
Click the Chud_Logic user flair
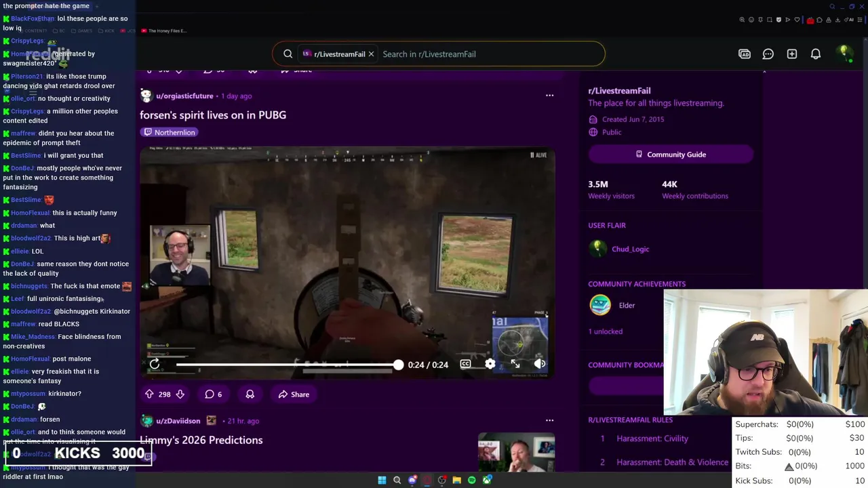[630, 249]
